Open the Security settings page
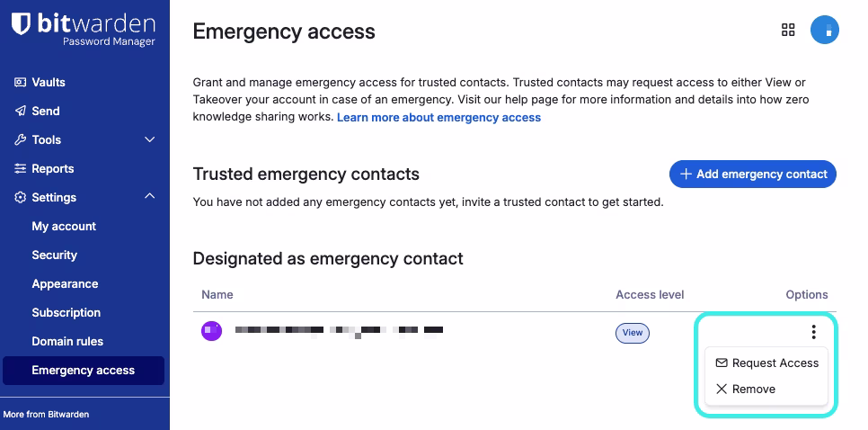The width and height of the screenshot is (868, 430). click(x=55, y=255)
